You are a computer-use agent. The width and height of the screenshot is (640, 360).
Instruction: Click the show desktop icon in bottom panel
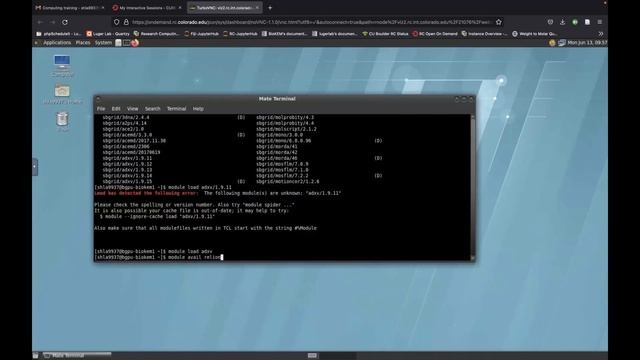36,356
